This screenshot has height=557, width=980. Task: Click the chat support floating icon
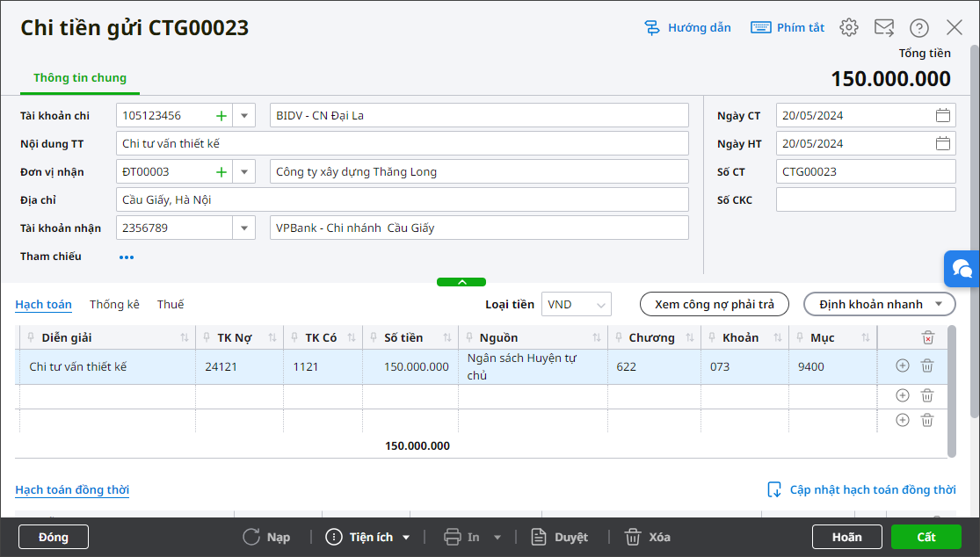click(962, 269)
